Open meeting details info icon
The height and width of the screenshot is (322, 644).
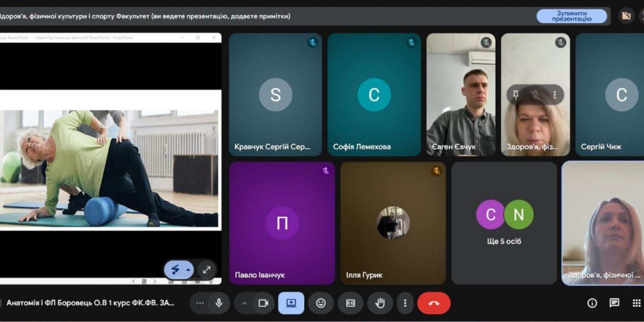[x=592, y=303]
